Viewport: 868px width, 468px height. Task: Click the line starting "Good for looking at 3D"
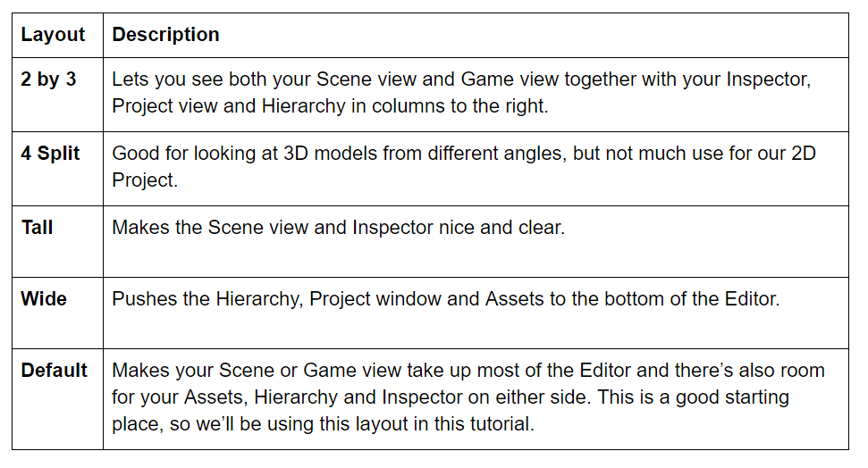[x=463, y=154]
